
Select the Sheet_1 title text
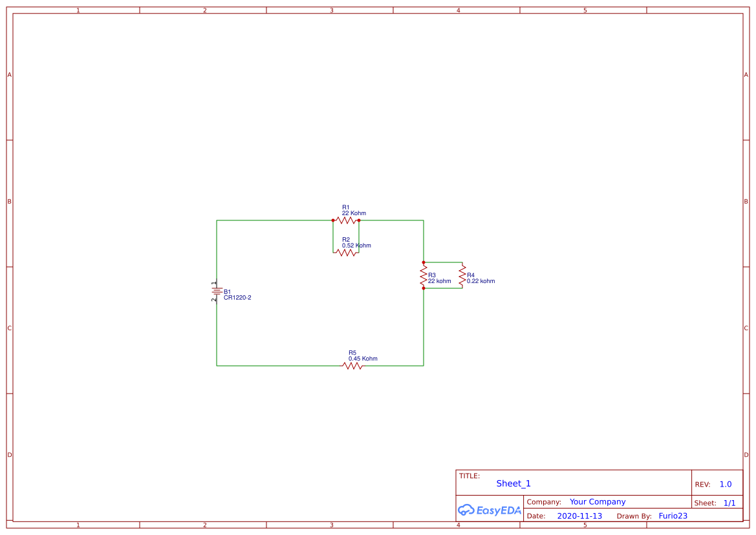click(513, 483)
